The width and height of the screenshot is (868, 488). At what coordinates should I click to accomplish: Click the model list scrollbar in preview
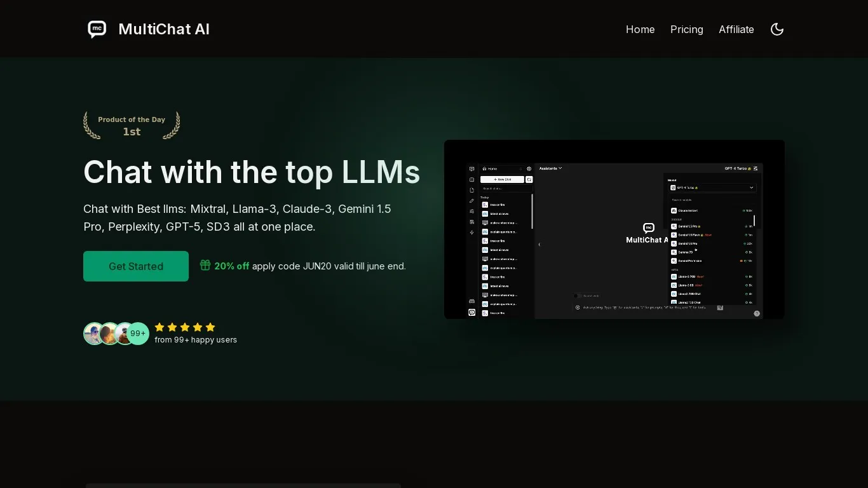(754, 221)
